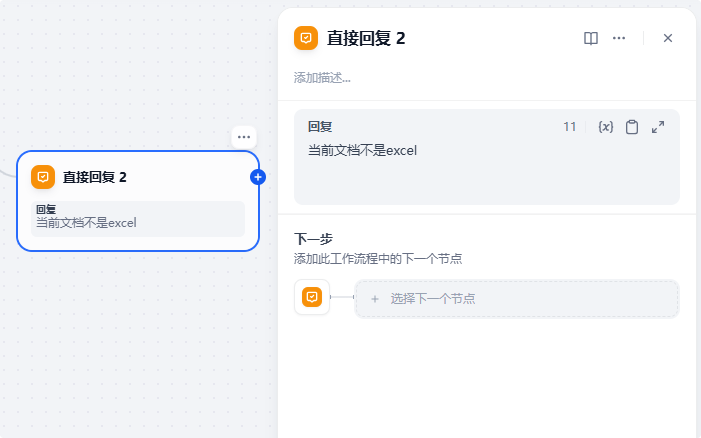
Task: Select the 直接回复 2 node title on canvas
Action: click(95, 177)
